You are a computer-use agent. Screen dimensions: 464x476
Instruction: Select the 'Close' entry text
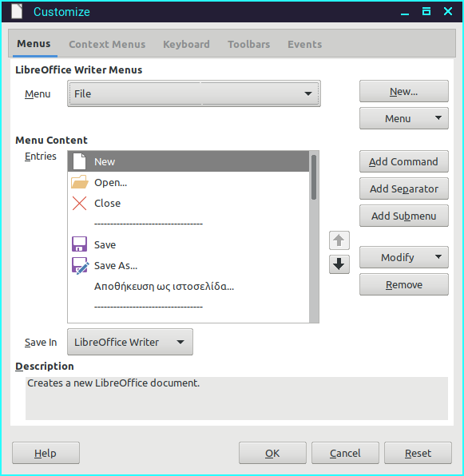107,203
